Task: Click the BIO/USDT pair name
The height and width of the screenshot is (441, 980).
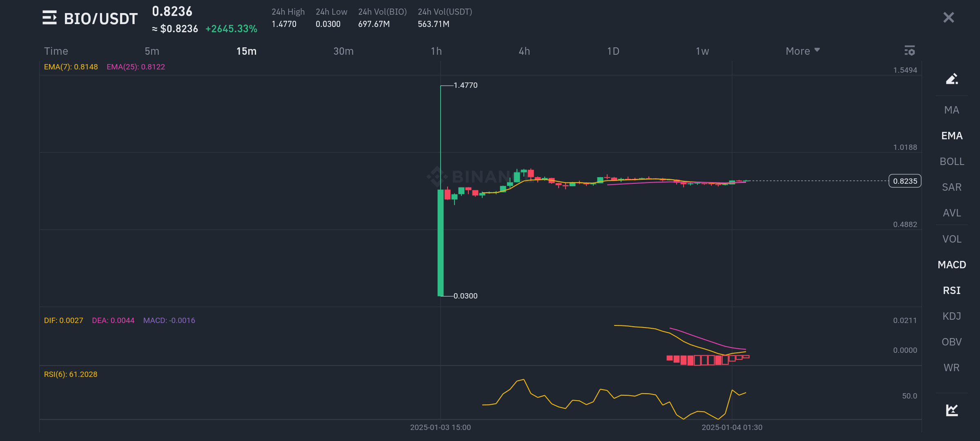Action: coord(101,19)
